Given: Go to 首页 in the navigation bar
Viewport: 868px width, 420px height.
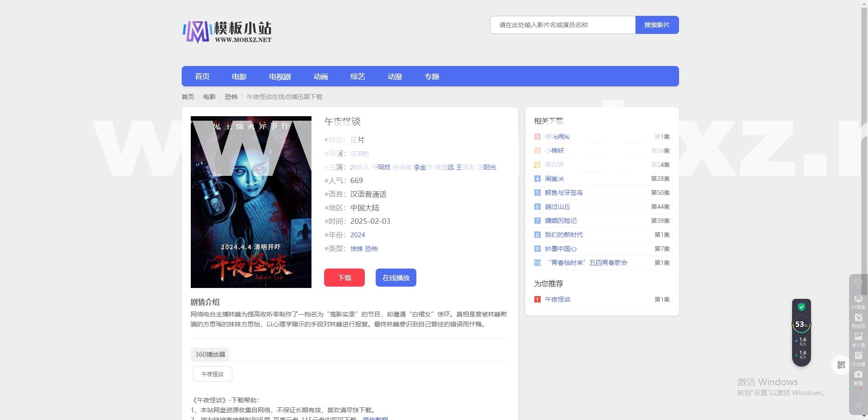Looking at the screenshot, I should pos(202,76).
